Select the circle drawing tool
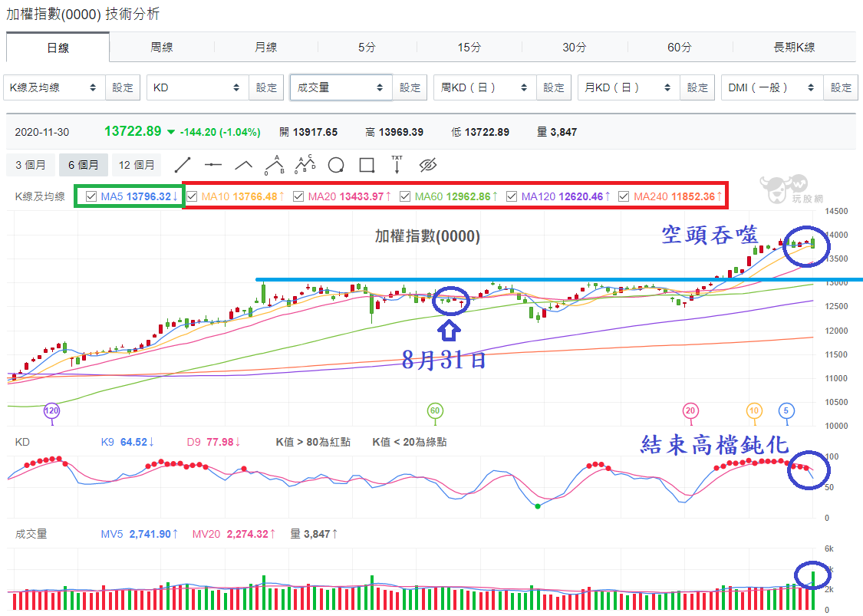 pyautogui.click(x=336, y=165)
